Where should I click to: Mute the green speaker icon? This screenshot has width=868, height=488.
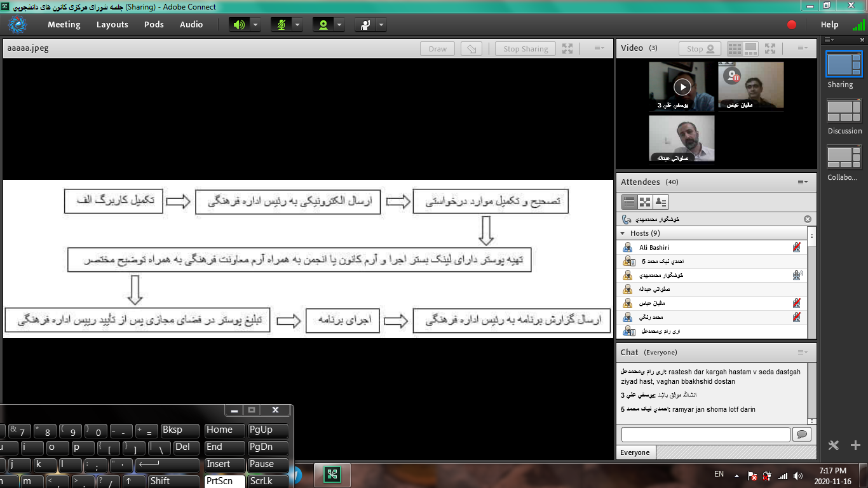tap(239, 25)
